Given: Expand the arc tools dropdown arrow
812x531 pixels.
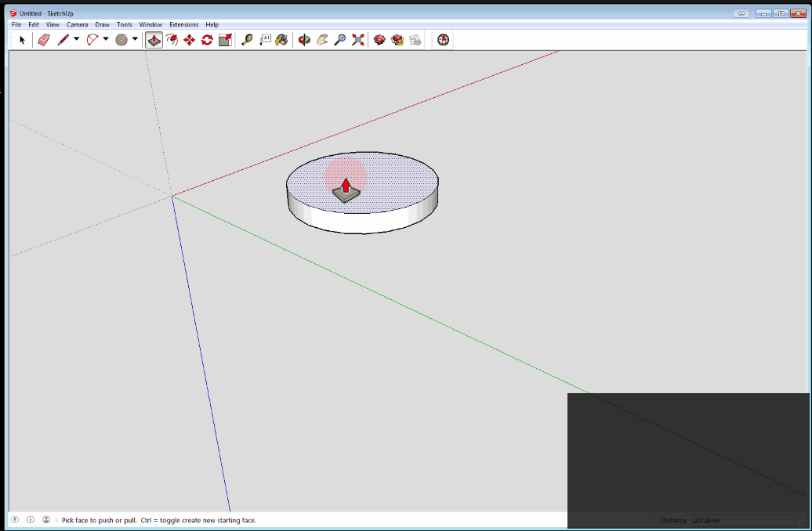Looking at the screenshot, I should (x=106, y=40).
